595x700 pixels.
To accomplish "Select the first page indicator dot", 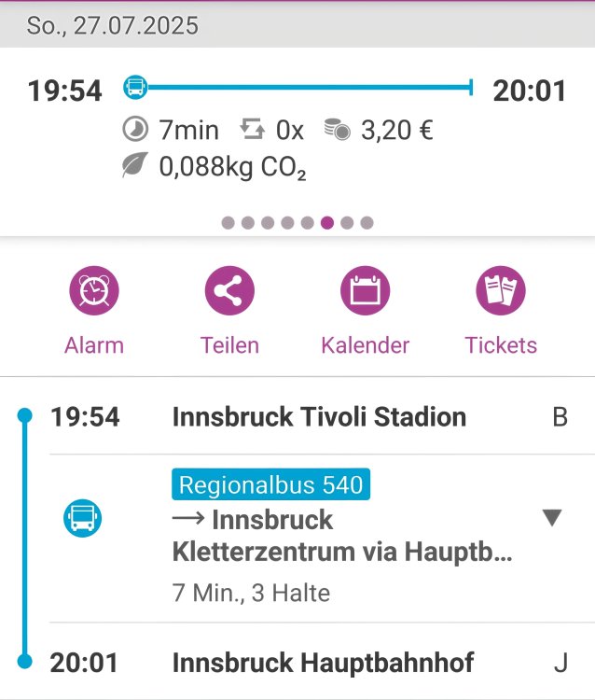I will 228,223.
